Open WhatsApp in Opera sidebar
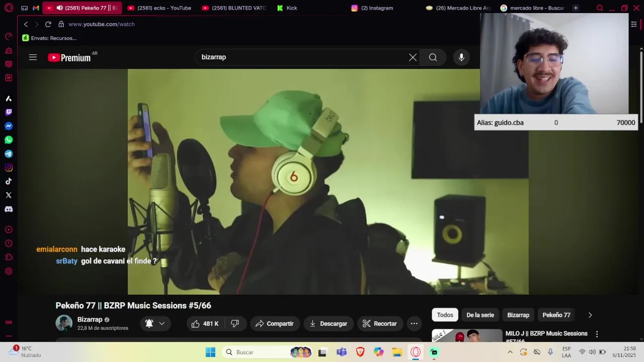The width and height of the screenshot is (644, 362). [x=9, y=140]
